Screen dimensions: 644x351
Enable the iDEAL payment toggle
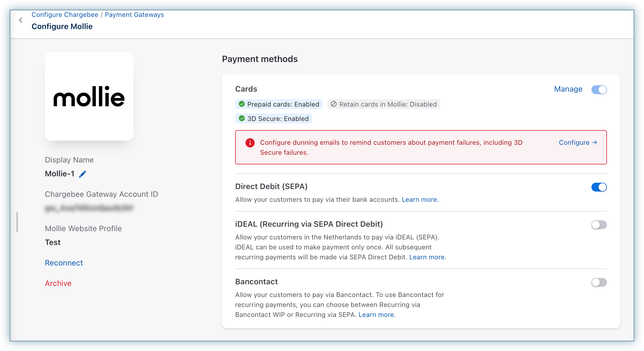[599, 225]
